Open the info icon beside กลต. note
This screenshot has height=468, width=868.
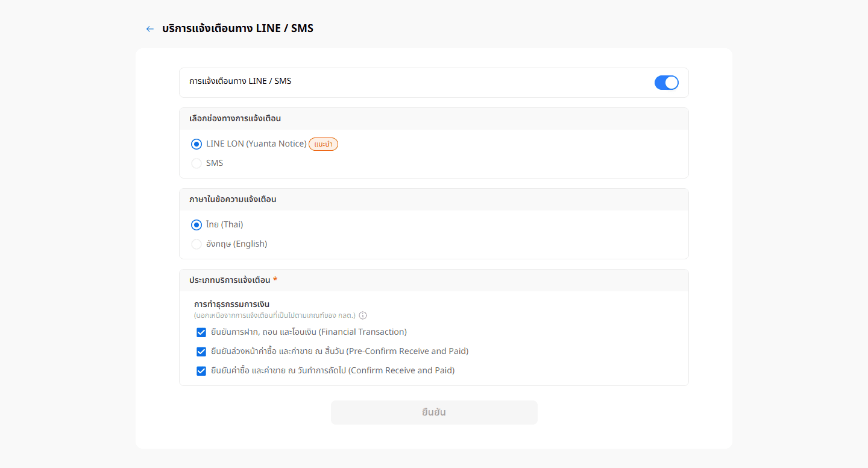point(363,315)
